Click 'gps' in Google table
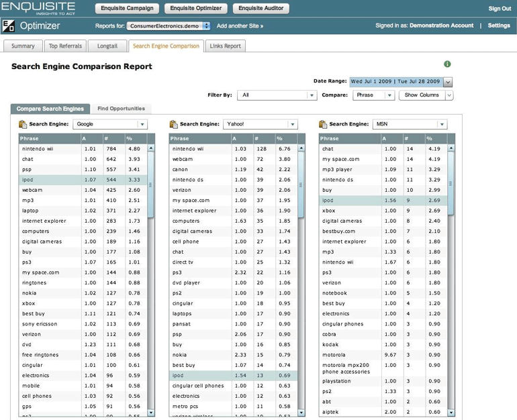Screen dimensions: 517x420 click(27, 407)
